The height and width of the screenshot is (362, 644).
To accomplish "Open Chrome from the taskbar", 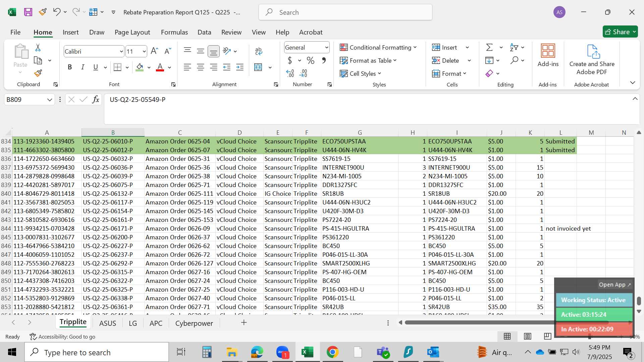I will click(332, 352).
